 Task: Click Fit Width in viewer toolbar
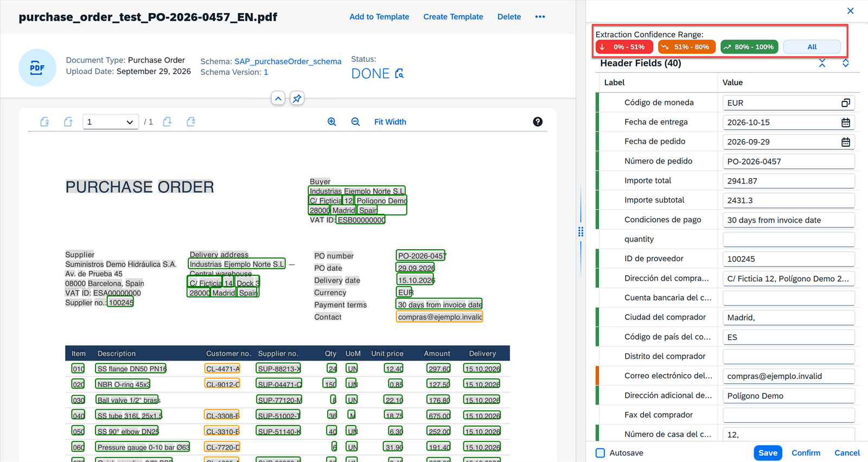(x=390, y=122)
